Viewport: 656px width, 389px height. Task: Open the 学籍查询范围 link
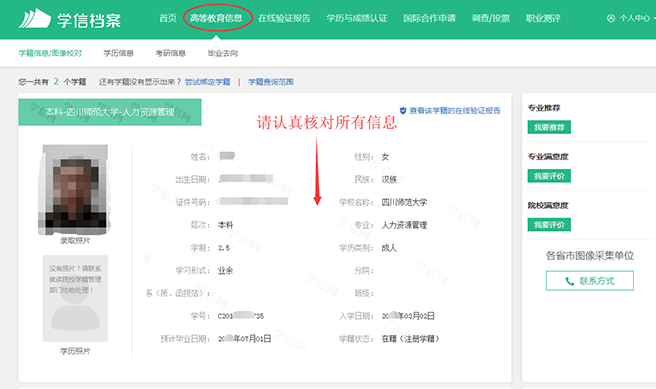pyautogui.click(x=271, y=82)
